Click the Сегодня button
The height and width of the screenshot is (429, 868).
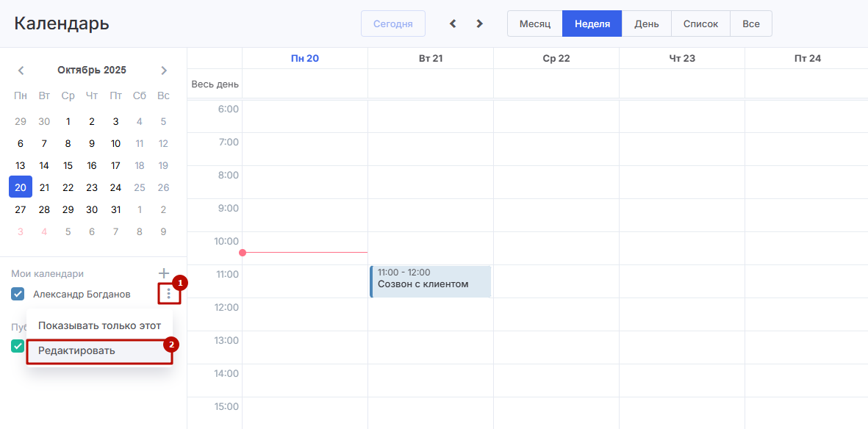(x=393, y=24)
